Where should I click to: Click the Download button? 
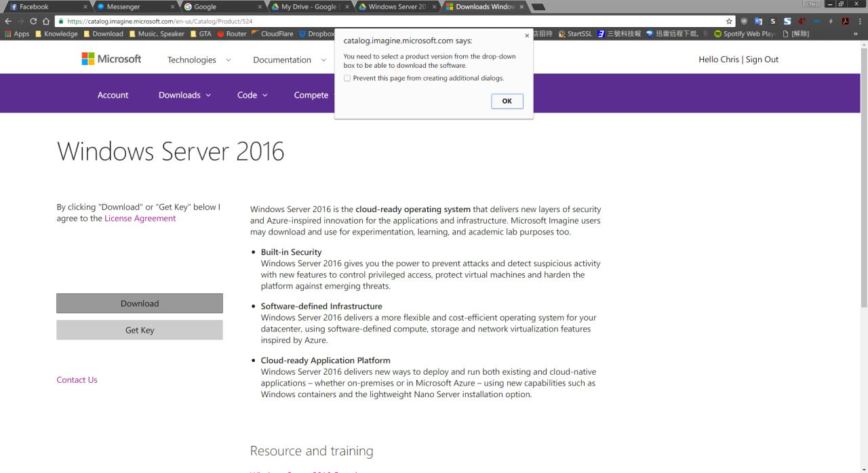140,304
